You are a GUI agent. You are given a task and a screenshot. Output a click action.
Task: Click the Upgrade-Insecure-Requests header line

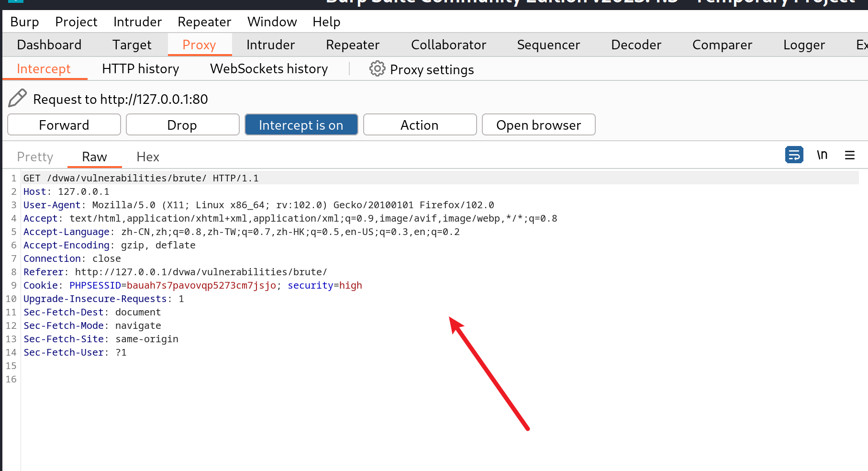coord(104,299)
